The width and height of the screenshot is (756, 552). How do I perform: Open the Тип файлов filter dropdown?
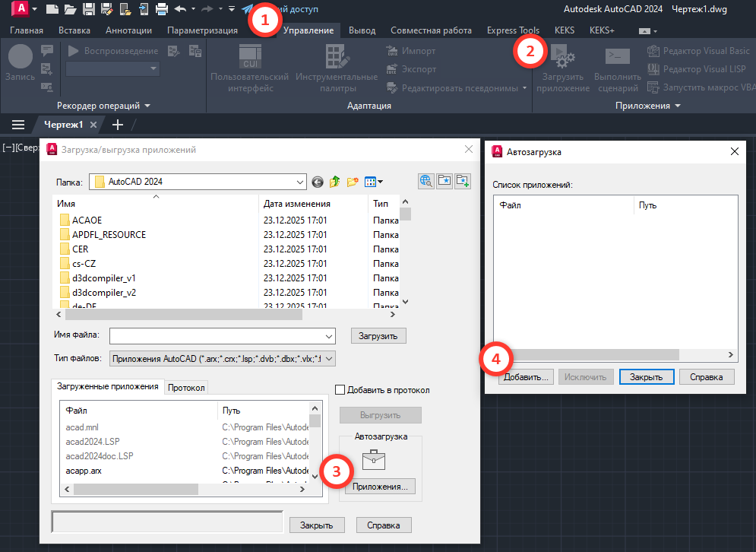pyautogui.click(x=329, y=359)
